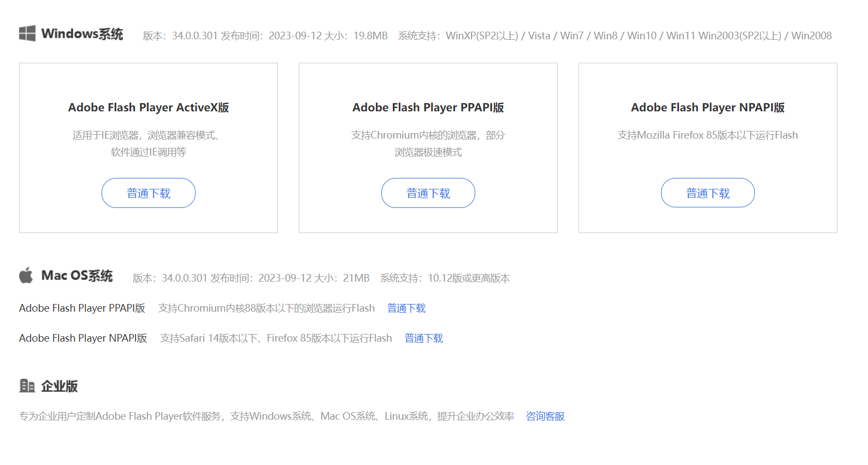Image resolution: width=868 pixels, height=465 pixels.
Task: Open Mac NPAPI 普通下载 link
Action: coord(424,338)
